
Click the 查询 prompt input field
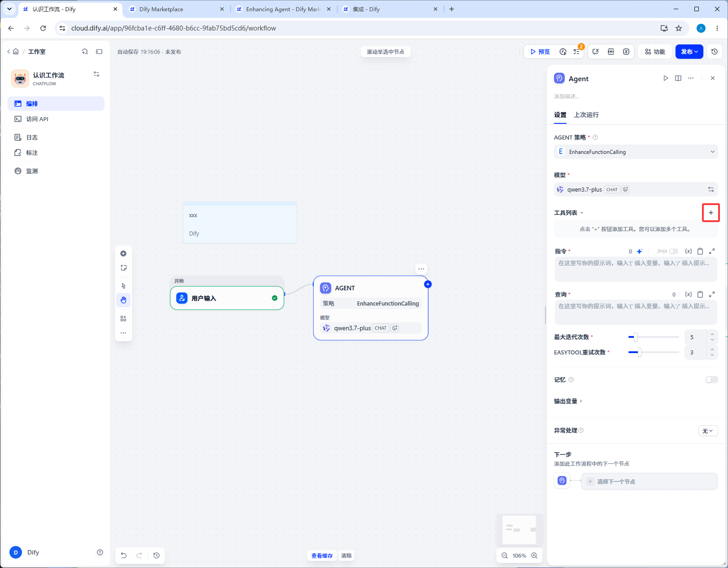click(x=636, y=312)
